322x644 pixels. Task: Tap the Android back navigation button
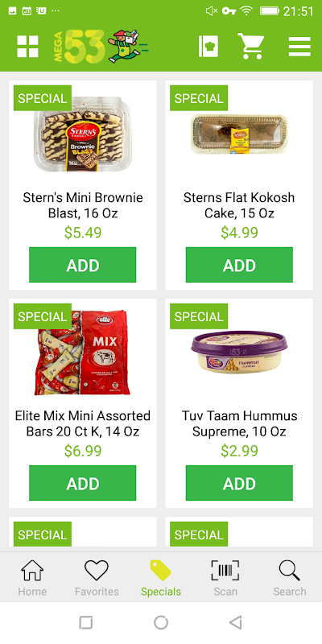[x=236, y=622]
